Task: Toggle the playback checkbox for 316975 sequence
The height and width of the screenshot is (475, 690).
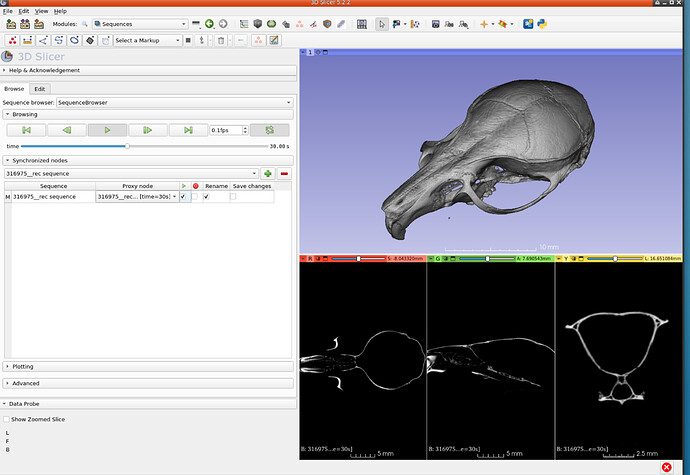Action: pyautogui.click(x=183, y=197)
